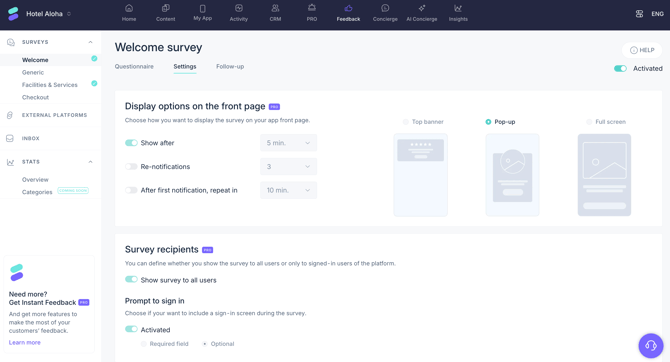Open External Platforms section
This screenshot has width=670, height=362.
[x=54, y=115]
